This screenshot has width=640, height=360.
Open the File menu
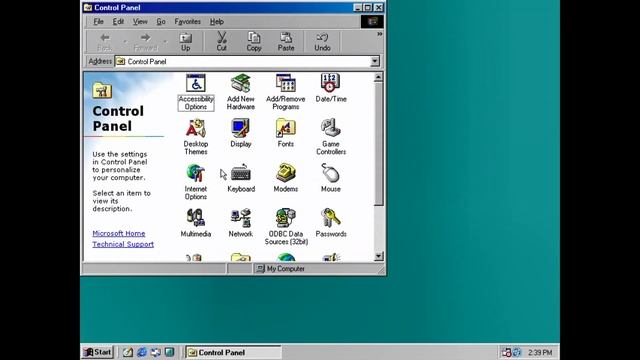(x=98, y=22)
